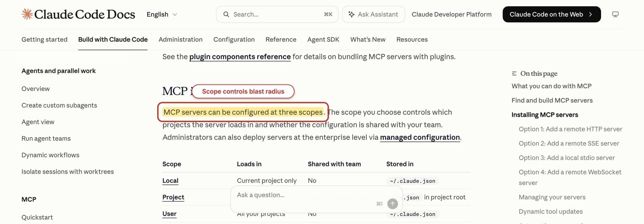Image resolution: width=644 pixels, height=224 pixels.
Task: Jump to Managing your servers section
Action: 552,197
